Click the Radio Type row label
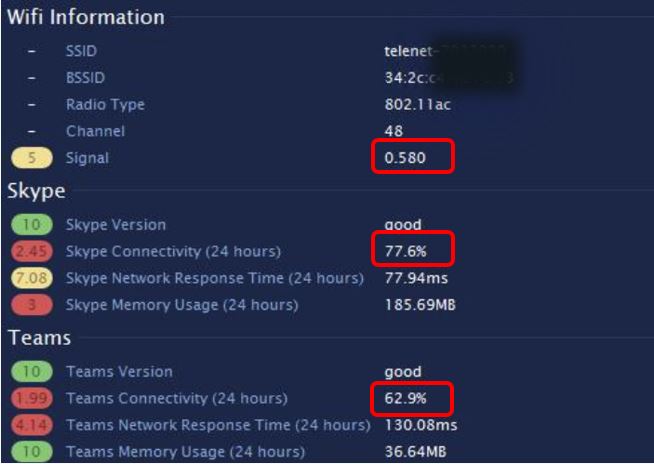The image size is (654, 464). [105, 104]
